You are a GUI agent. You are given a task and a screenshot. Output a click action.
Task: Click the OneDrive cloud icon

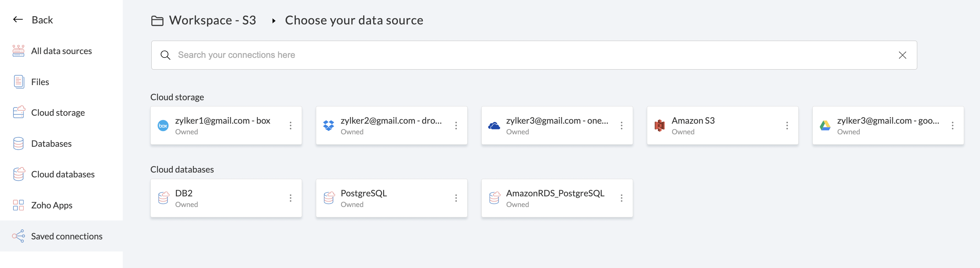click(494, 125)
